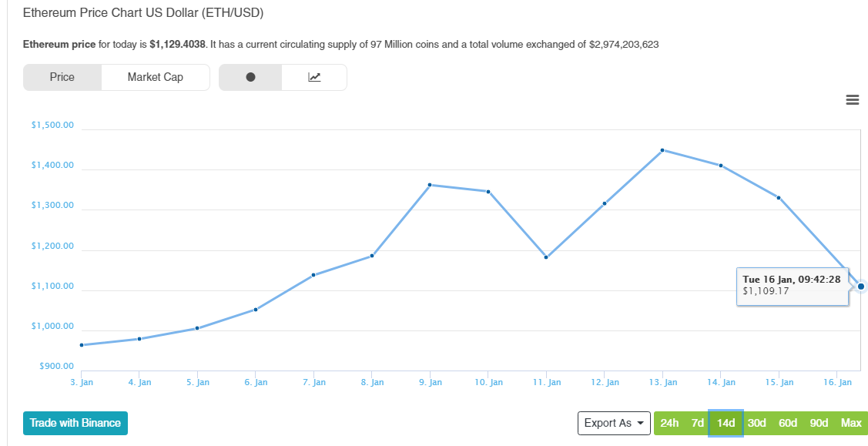This screenshot has height=446, width=868.
Task: Show the 60d price history
Action: click(788, 423)
